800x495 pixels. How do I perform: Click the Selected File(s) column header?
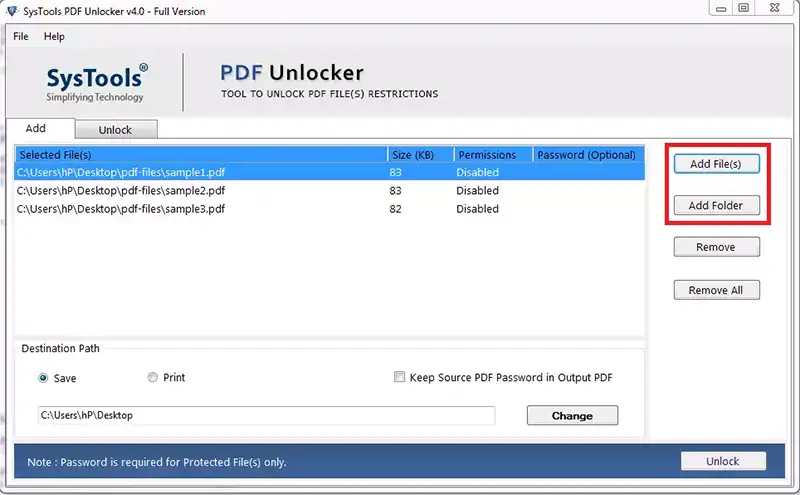pos(201,155)
